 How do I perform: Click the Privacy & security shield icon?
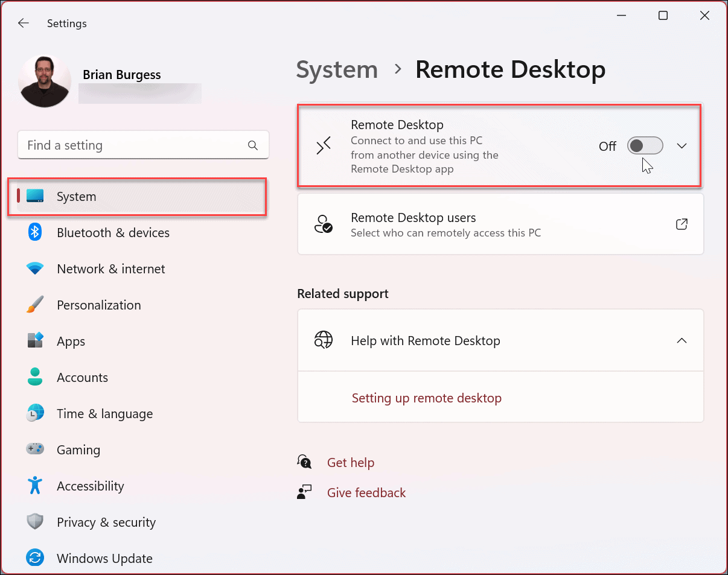pyautogui.click(x=35, y=522)
